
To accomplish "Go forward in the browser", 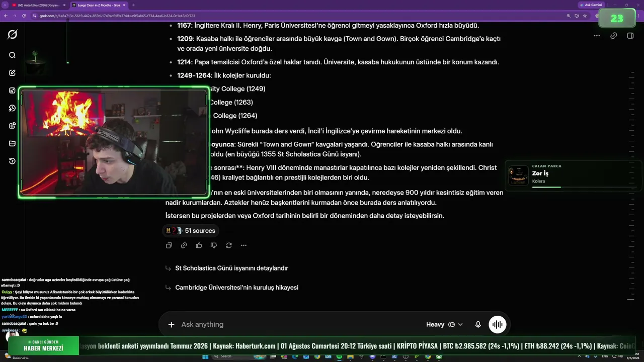I will [15, 16].
